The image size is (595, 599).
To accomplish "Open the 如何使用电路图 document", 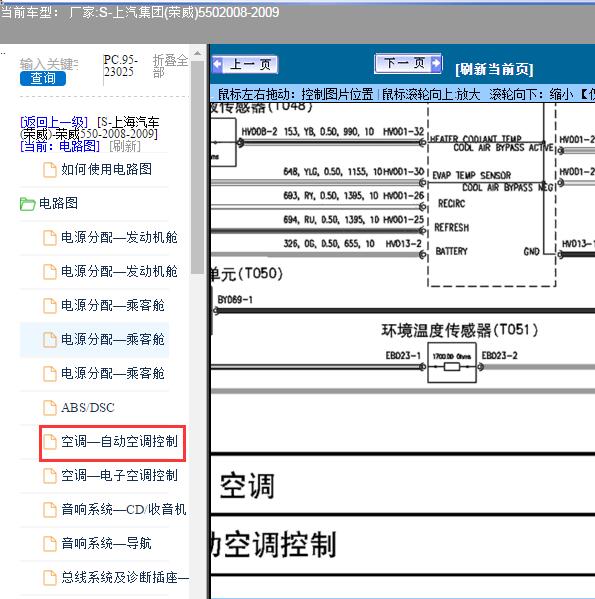I will point(106,169).
